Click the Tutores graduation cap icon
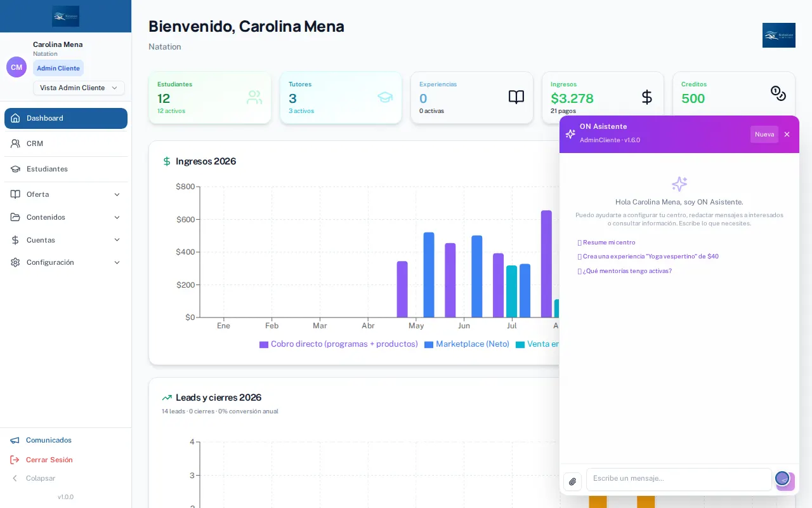Image resolution: width=812 pixels, height=508 pixels. 385,97
